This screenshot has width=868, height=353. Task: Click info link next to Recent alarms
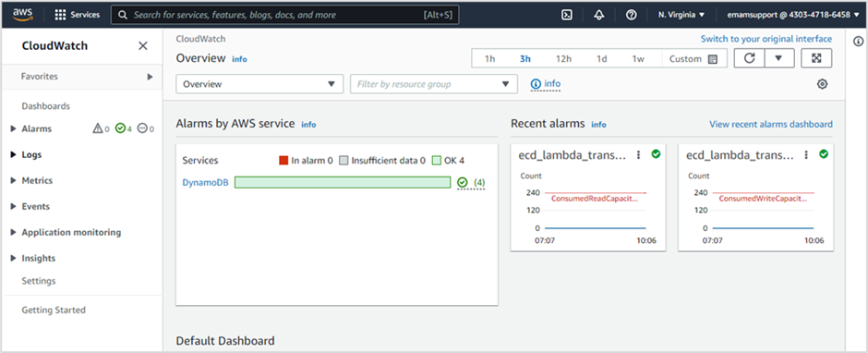(x=599, y=125)
